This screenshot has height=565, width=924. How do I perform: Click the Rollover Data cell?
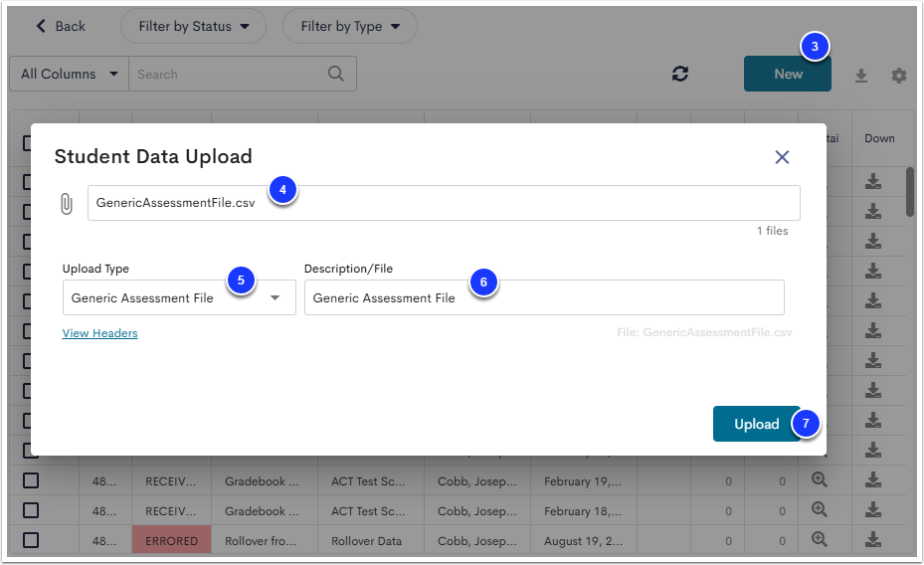point(371,540)
